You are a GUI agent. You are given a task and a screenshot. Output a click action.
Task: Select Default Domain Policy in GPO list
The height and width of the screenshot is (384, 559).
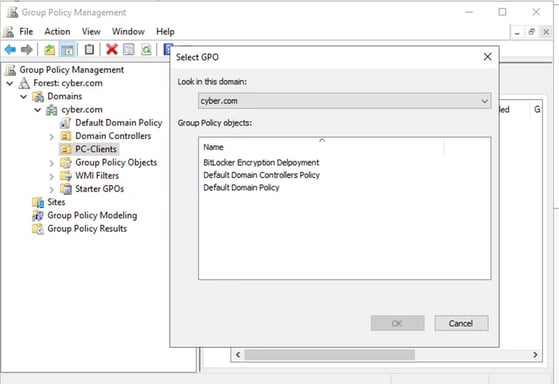(241, 188)
